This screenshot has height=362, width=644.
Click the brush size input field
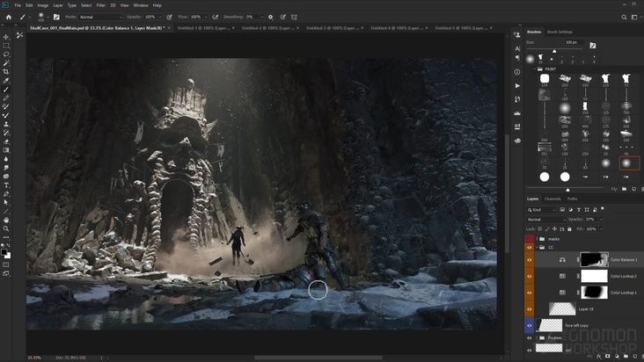click(574, 42)
